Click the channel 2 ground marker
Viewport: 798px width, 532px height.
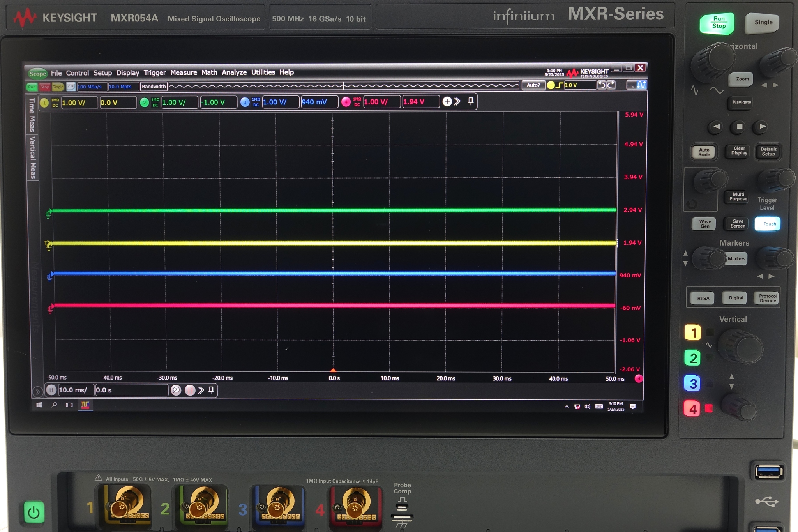click(x=49, y=213)
